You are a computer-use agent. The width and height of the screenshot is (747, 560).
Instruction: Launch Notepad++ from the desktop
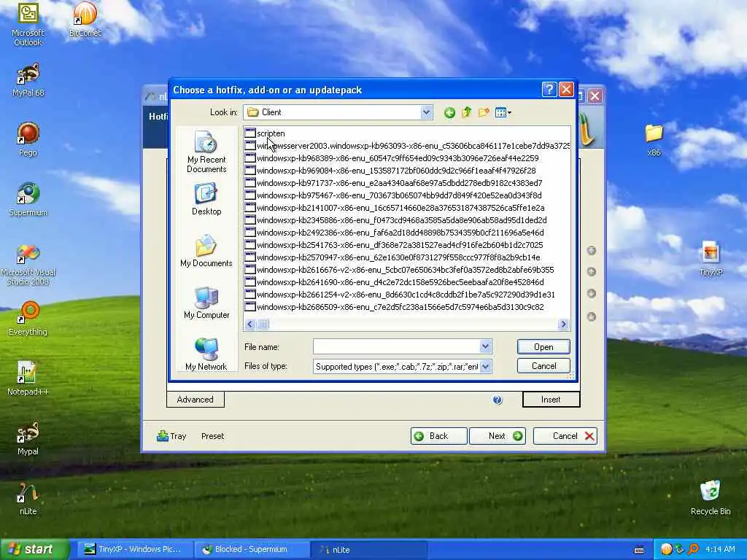28,378
